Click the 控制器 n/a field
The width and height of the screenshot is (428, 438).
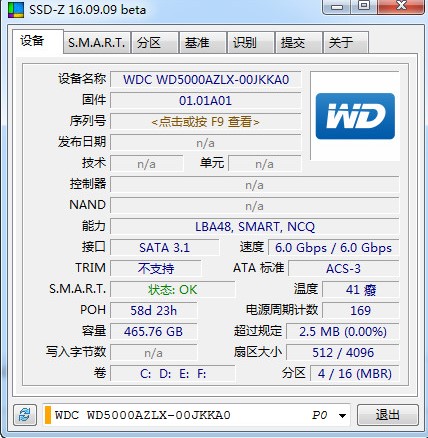(x=255, y=185)
